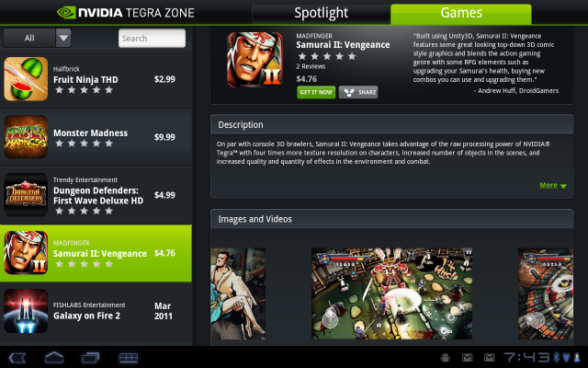Open the Fruit Ninja THD app icon
This screenshot has width=588, height=368.
point(26,79)
